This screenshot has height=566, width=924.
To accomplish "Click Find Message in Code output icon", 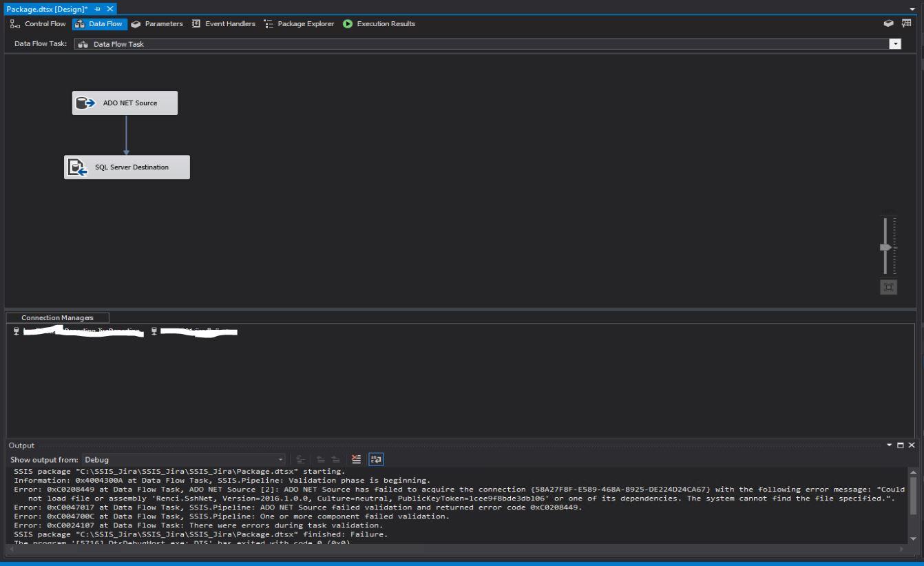I will coord(300,459).
